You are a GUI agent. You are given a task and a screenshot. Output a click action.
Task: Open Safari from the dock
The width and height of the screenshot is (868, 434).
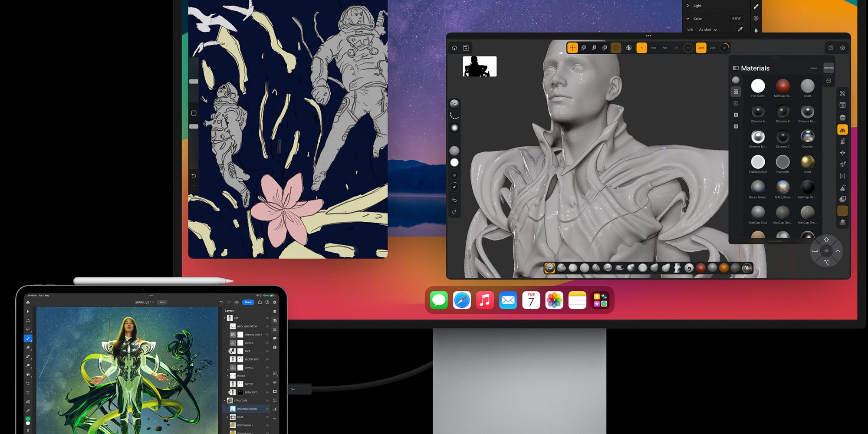[x=462, y=300]
